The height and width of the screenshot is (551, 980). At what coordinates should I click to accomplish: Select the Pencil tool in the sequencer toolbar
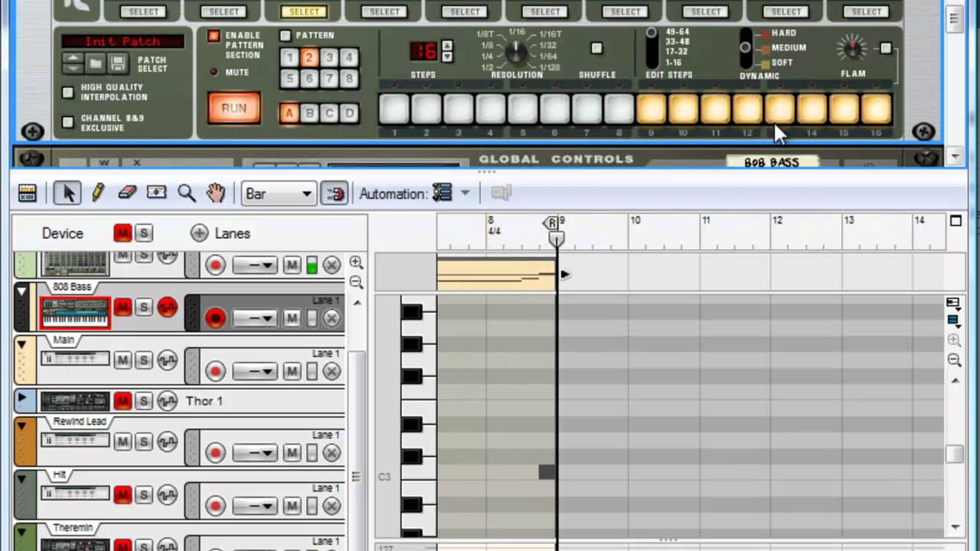[x=97, y=193]
